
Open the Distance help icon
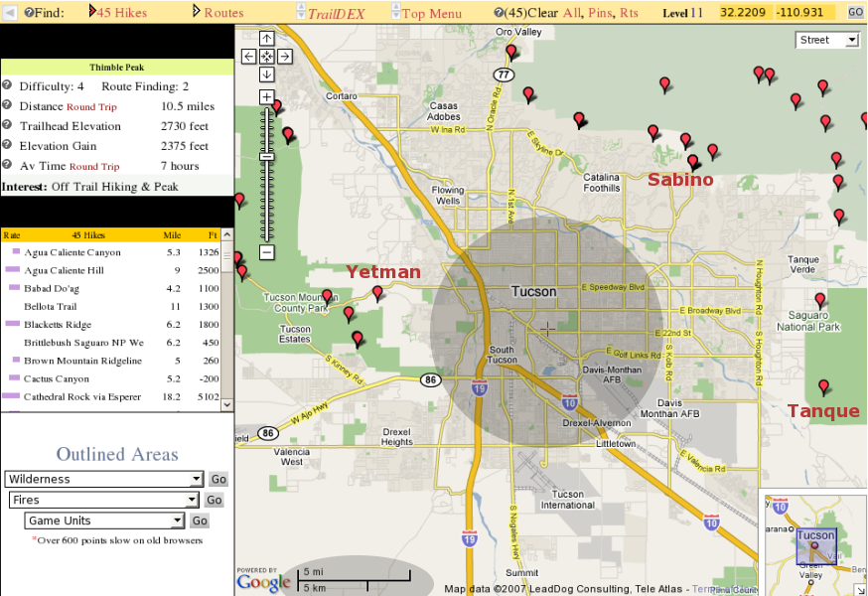coord(7,104)
